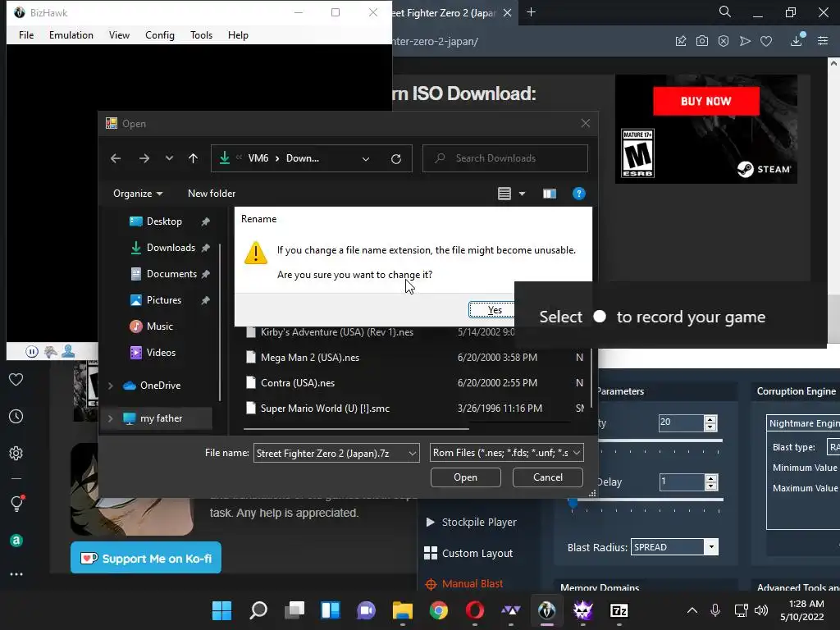This screenshot has height=630, width=840.
Task: Click the Open button in file dialog
Action: [x=466, y=477]
